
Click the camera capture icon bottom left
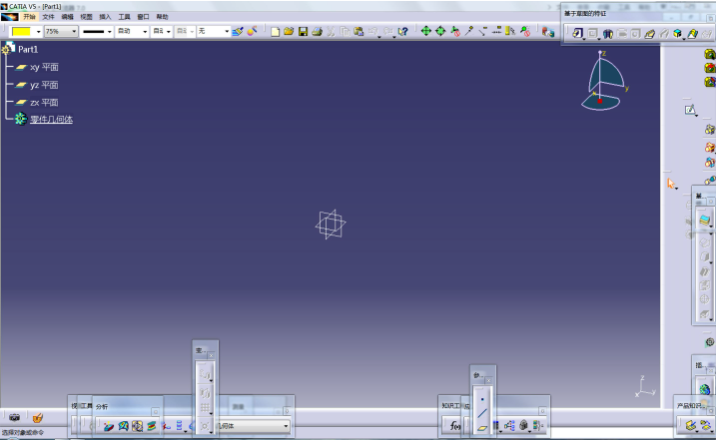point(15,417)
